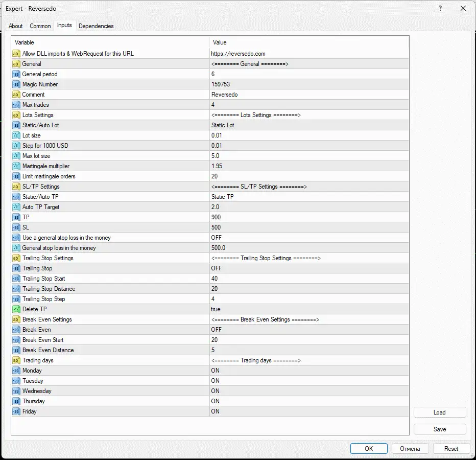Image resolution: width=476 pixels, height=460 pixels.
Task: Click the decimal icon beside Lot size
Action: (16, 135)
